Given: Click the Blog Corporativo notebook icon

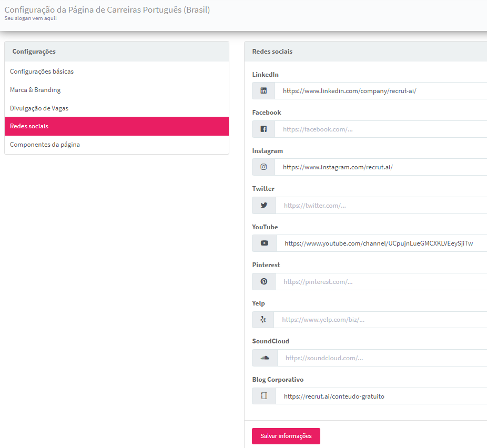Looking at the screenshot, I should (x=264, y=396).
